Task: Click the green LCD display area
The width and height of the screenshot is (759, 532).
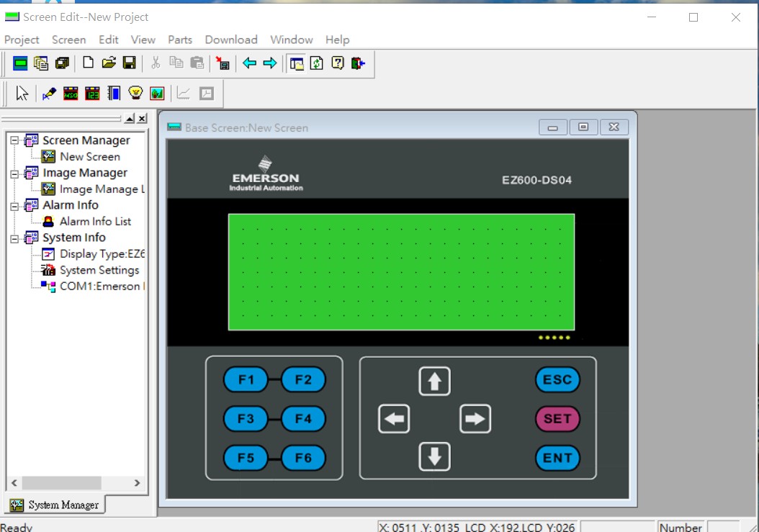Action: (401, 271)
